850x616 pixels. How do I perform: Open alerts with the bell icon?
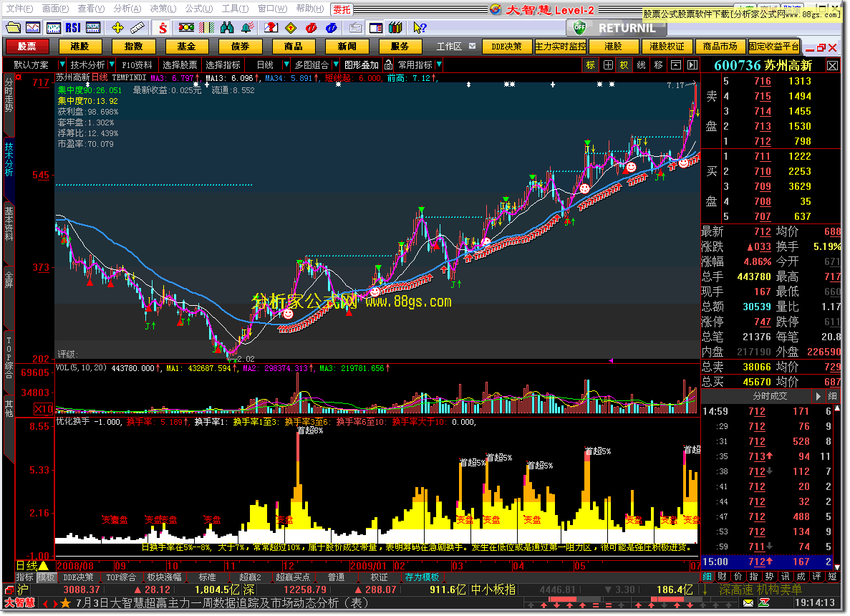(x=248, y=27)
